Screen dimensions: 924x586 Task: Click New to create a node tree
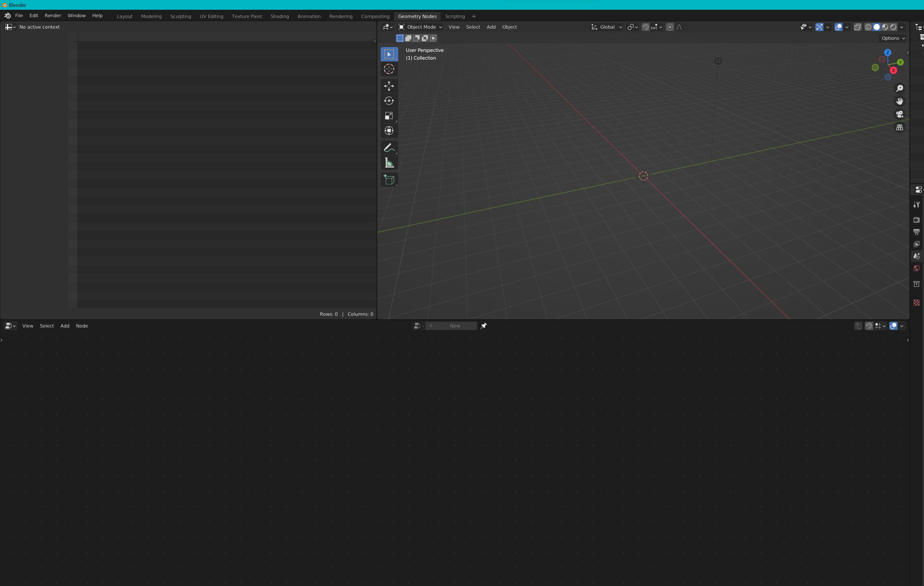(451, 326)
